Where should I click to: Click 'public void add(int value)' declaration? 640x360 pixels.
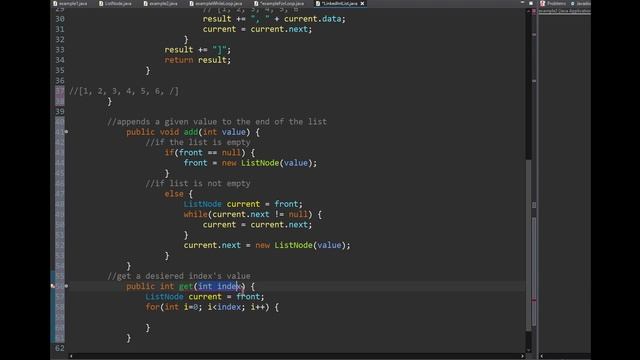[x=193, y=132]
